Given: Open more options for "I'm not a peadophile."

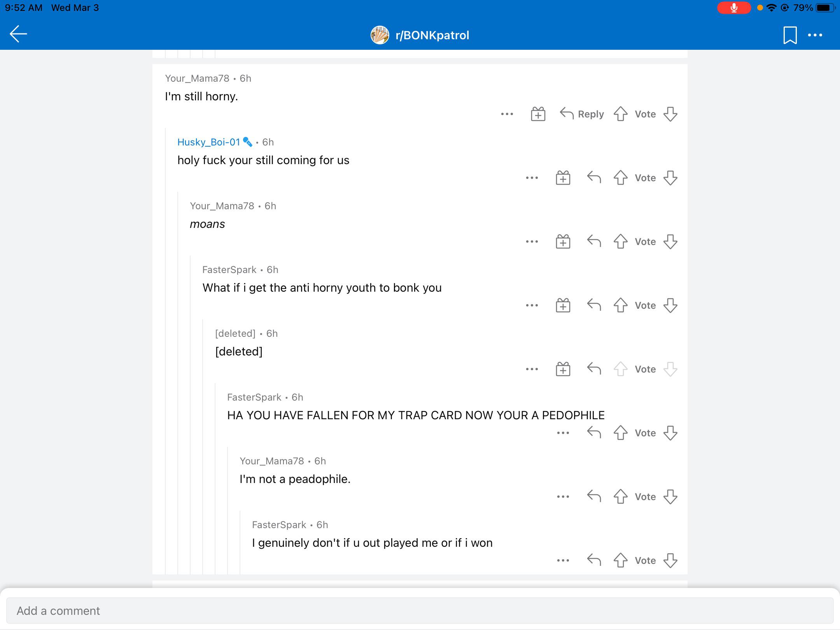Looking at the screenshot, I should (x=563, y=497).
